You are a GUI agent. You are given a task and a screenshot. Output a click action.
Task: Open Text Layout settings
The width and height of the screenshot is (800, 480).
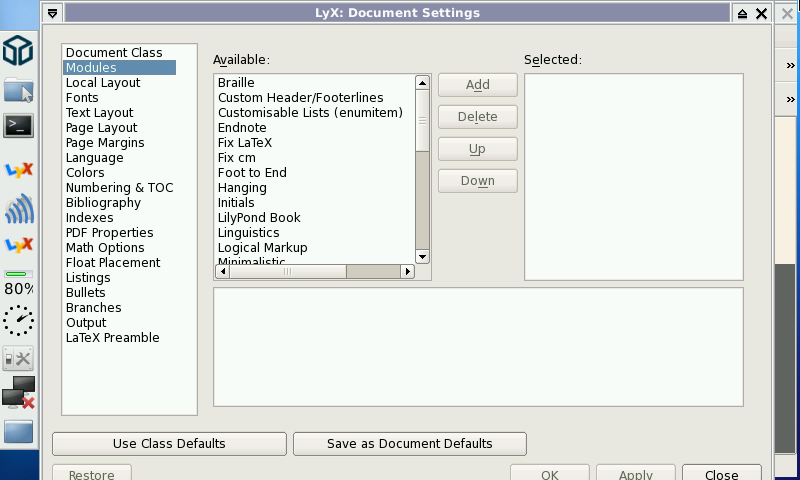click(x=99, y=113)
